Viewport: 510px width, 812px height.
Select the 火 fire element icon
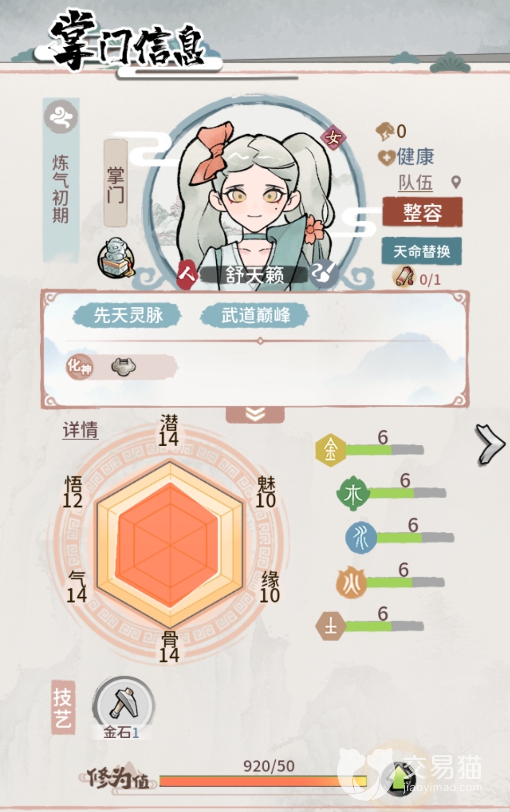[351, 582]
